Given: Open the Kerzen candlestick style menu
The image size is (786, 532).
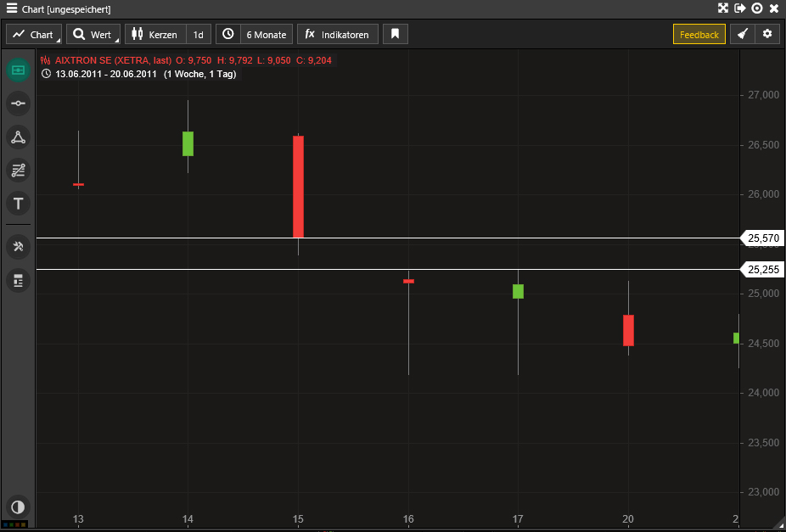Looking at the screenshot, I should tap(155, 35).
